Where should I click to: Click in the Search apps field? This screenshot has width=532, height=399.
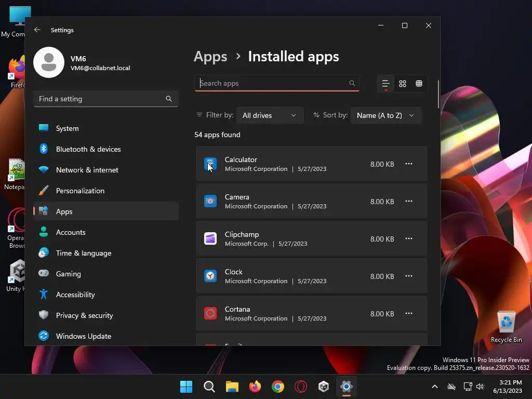pyautogui.click(x=277, y=83)
